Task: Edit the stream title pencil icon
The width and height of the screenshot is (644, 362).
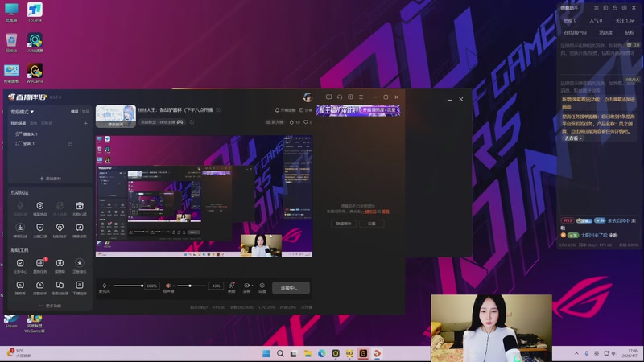Action: [x=218, y=110]
